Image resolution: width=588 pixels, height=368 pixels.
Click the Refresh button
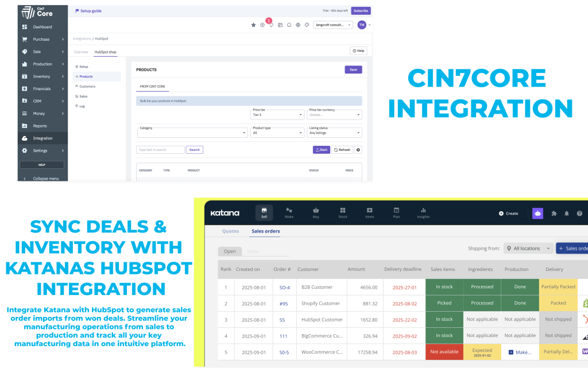pyautogui.click(x=342, y=150)
